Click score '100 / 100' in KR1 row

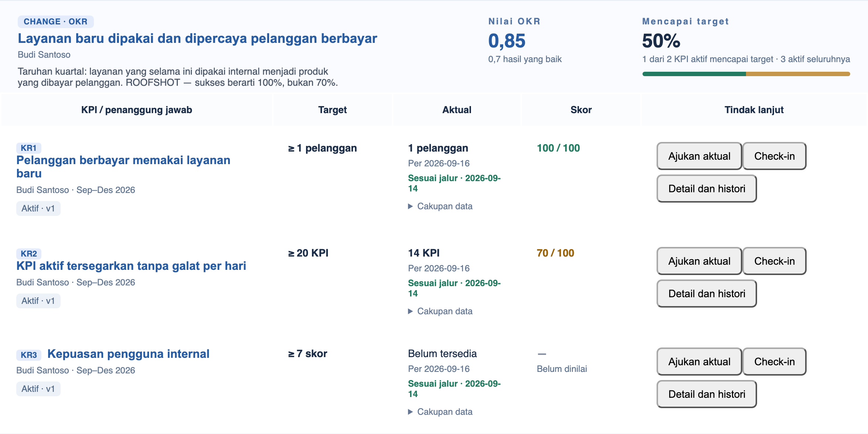558,148
